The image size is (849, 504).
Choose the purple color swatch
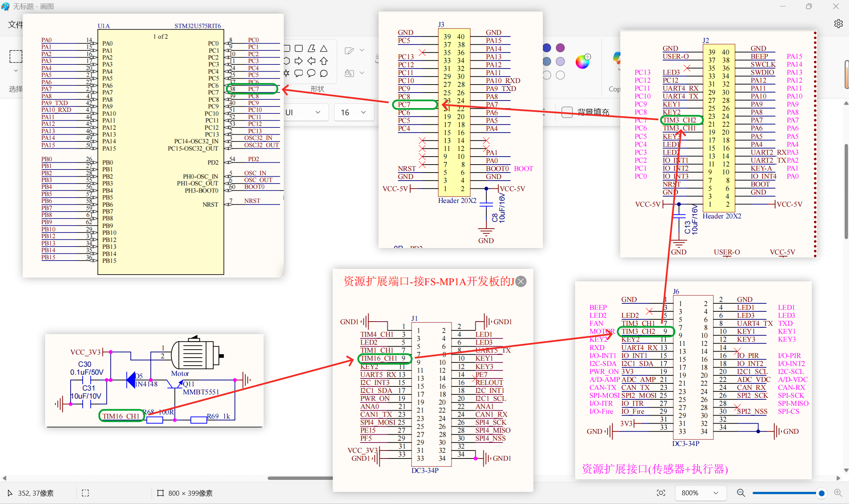(x=560, y=48)
